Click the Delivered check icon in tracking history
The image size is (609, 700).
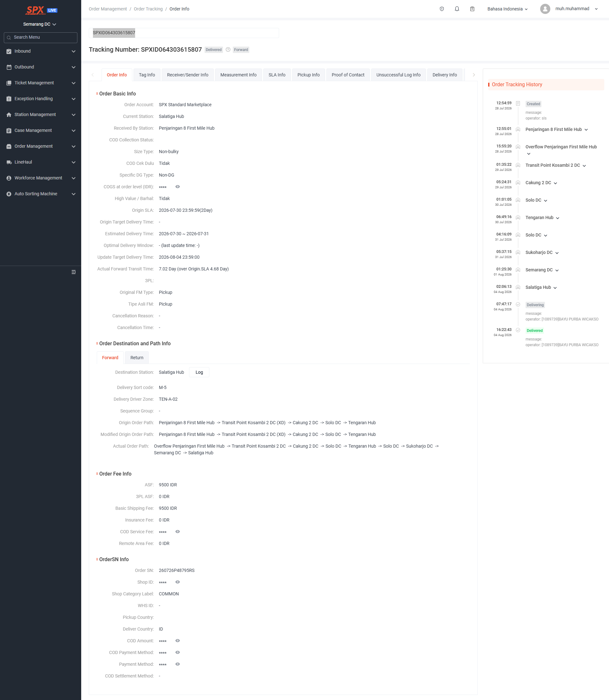(x=518, y=330)
